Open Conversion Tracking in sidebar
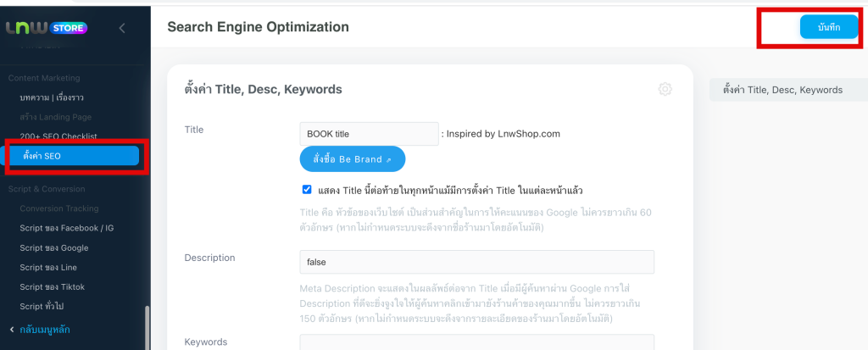This screenshot has height=350, width=868. pos(59,208)
